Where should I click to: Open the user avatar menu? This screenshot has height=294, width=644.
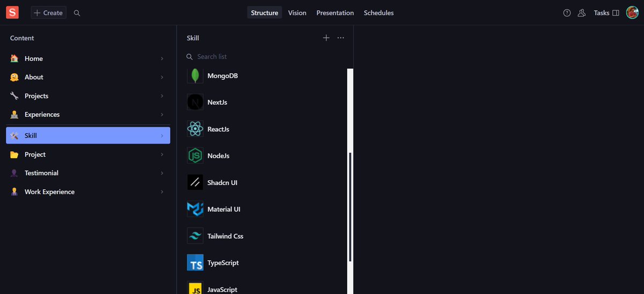(632, 12)
